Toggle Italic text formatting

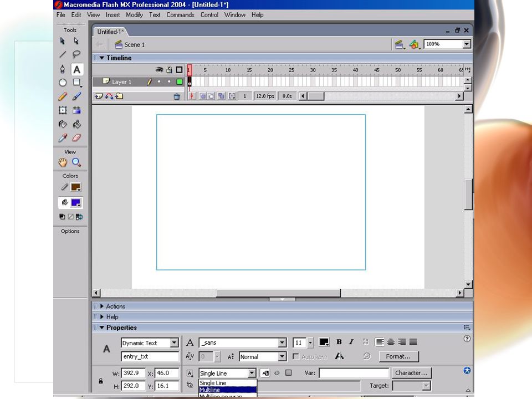click(x=351, y=342)
